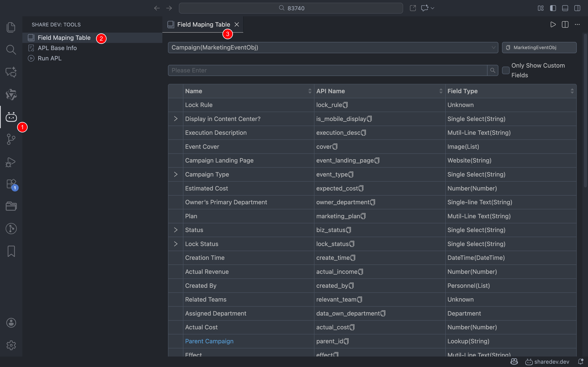Open the Extensions view with badge

[x=11, y=184]
